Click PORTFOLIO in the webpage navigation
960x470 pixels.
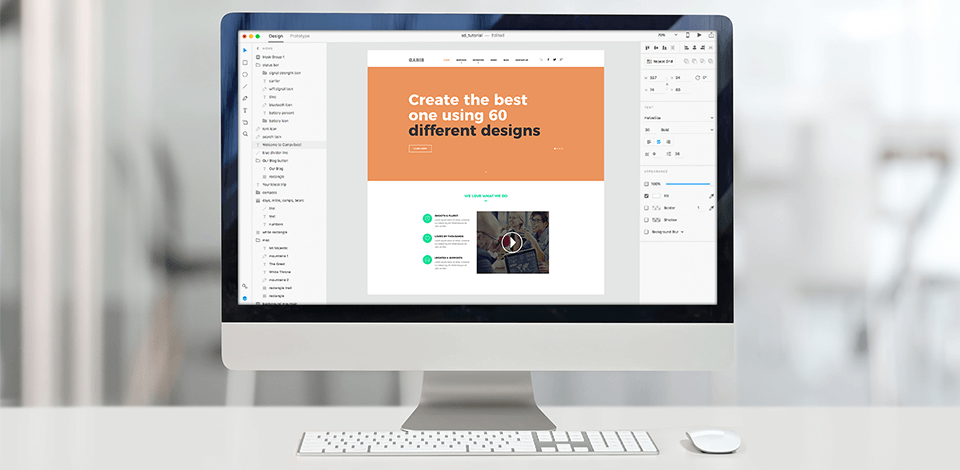478,60
